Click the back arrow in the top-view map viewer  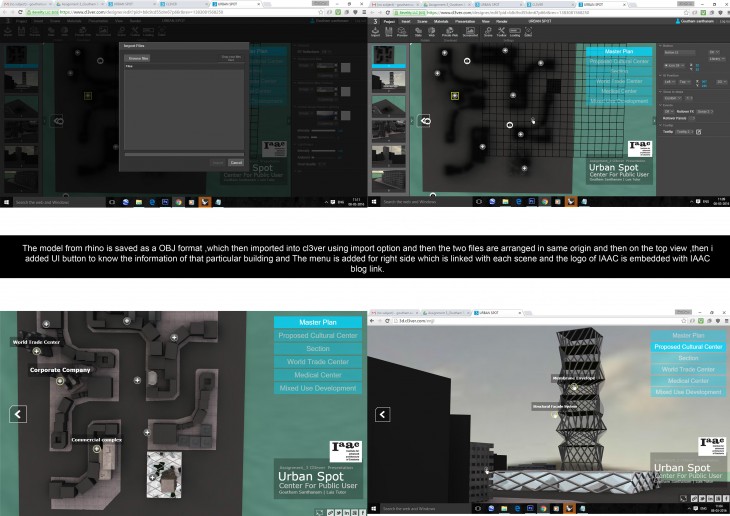[18, 413]
